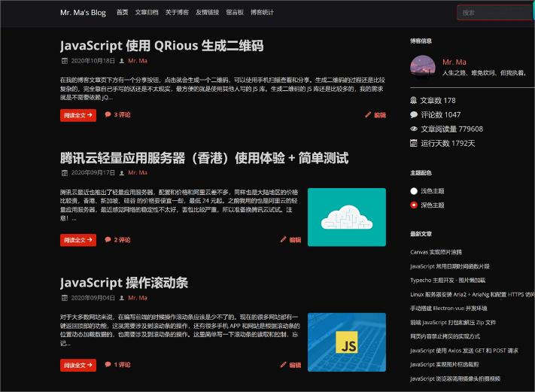Open the JS logo thumbnail image
Viewport: 535px width, 392px height.
click(346, 342)
